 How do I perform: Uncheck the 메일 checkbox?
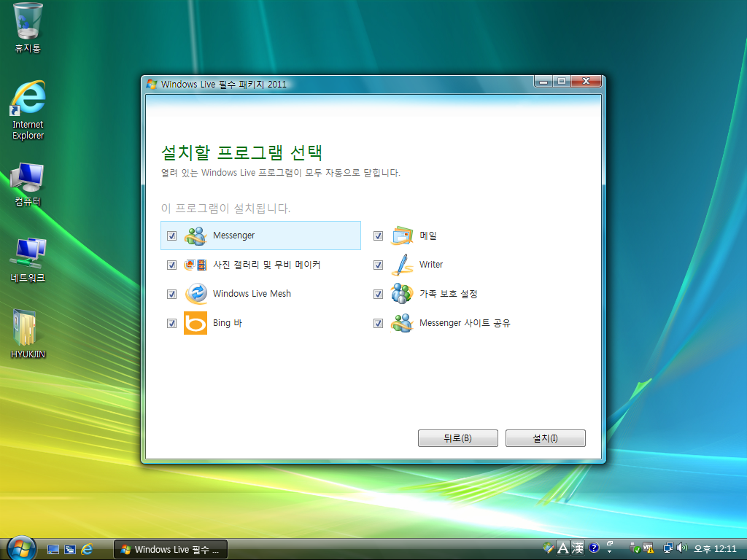coord(379,236)
